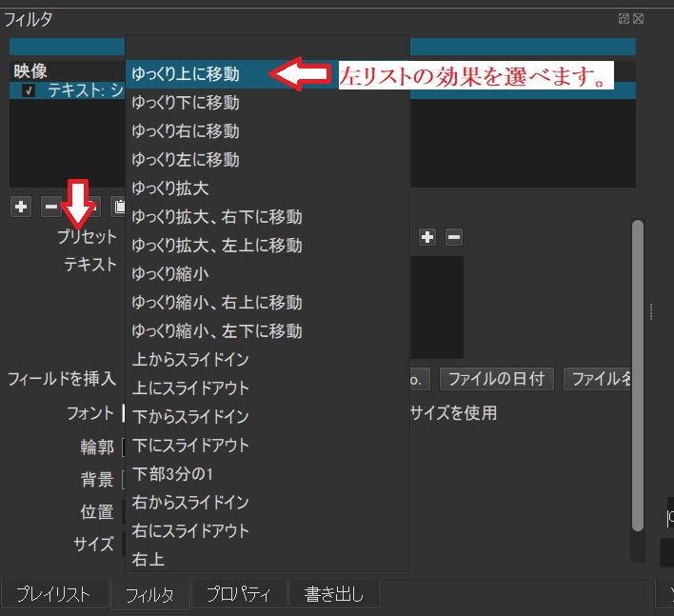Select preset ゆっくり上に移動

(x=268, y=74)
